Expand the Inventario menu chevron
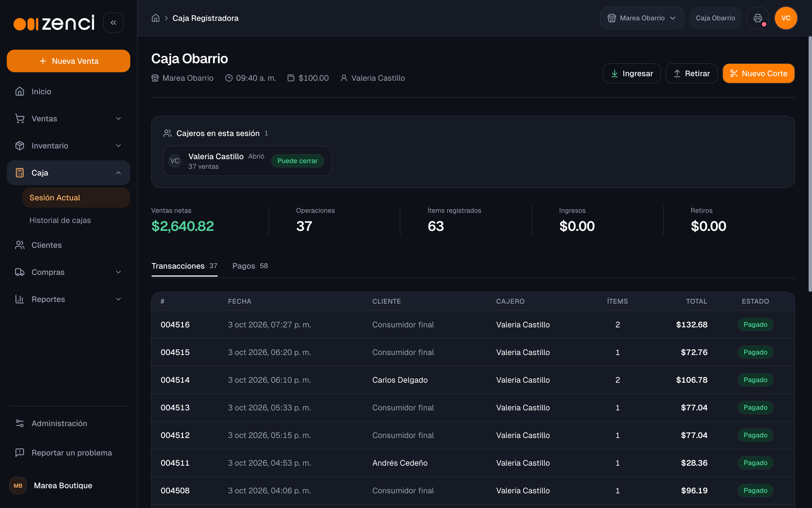812x508 pixels. [118, 145]
